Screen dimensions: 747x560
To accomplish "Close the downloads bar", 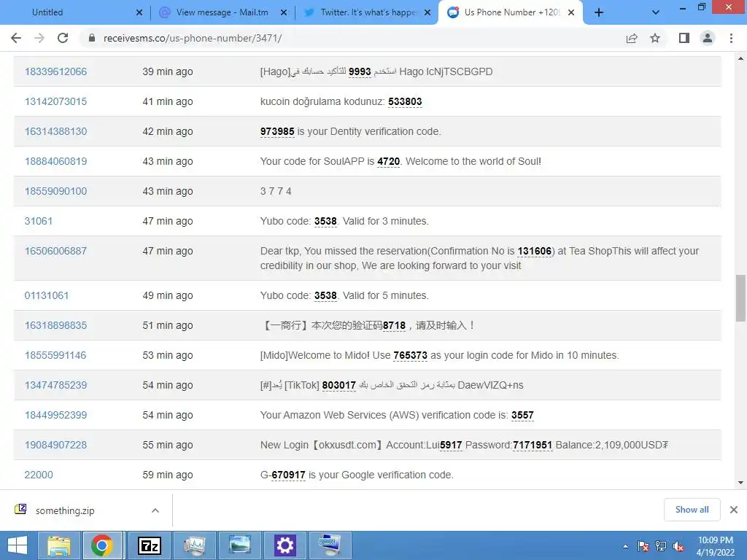I will tap(734, 510).
